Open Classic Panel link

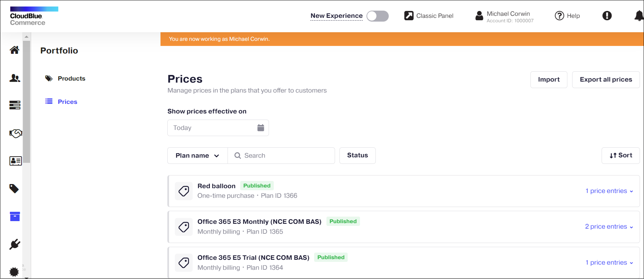click(435, 16)
